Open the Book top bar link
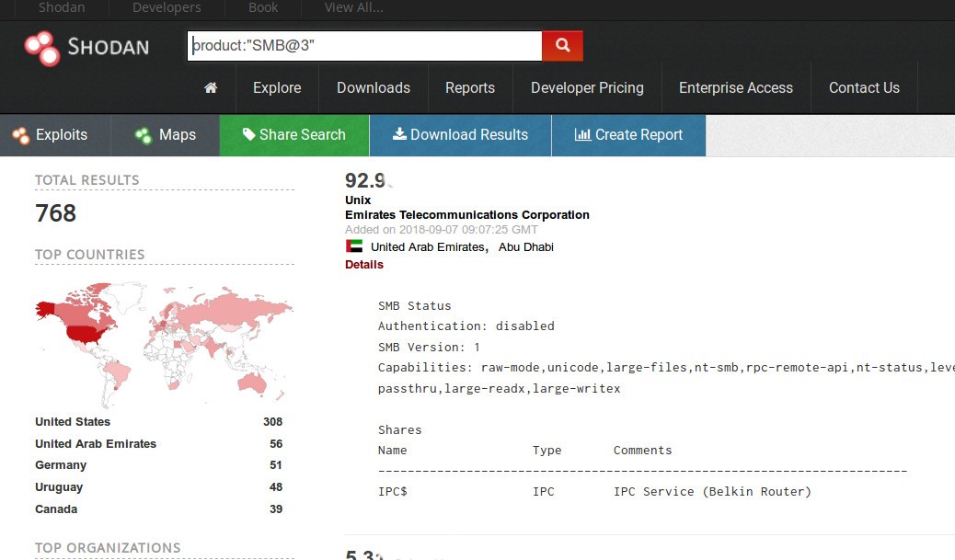955x560 pixels. (x=263, y=7)
